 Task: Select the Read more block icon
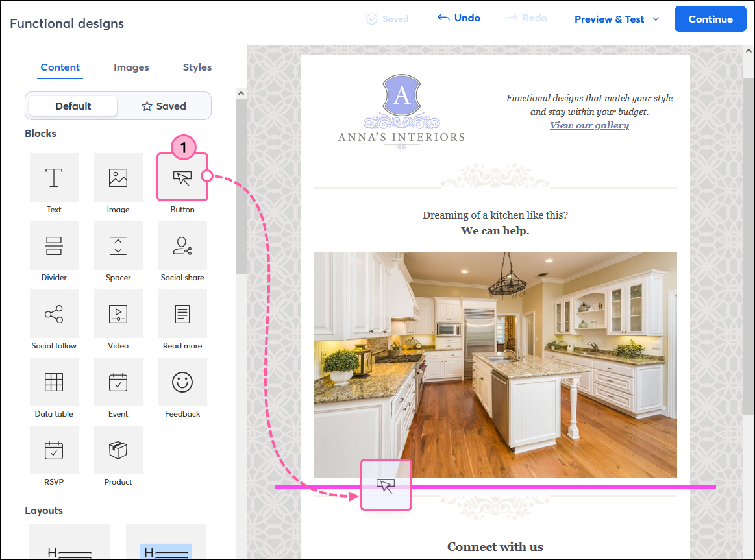(182, 313)
